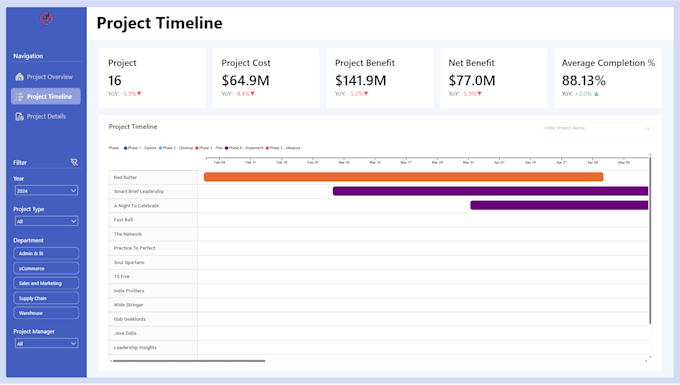This screenshot has width=680, height=385.
Task: Click the purple Smart Brief Leadership bar
Action: click(490, 191)
